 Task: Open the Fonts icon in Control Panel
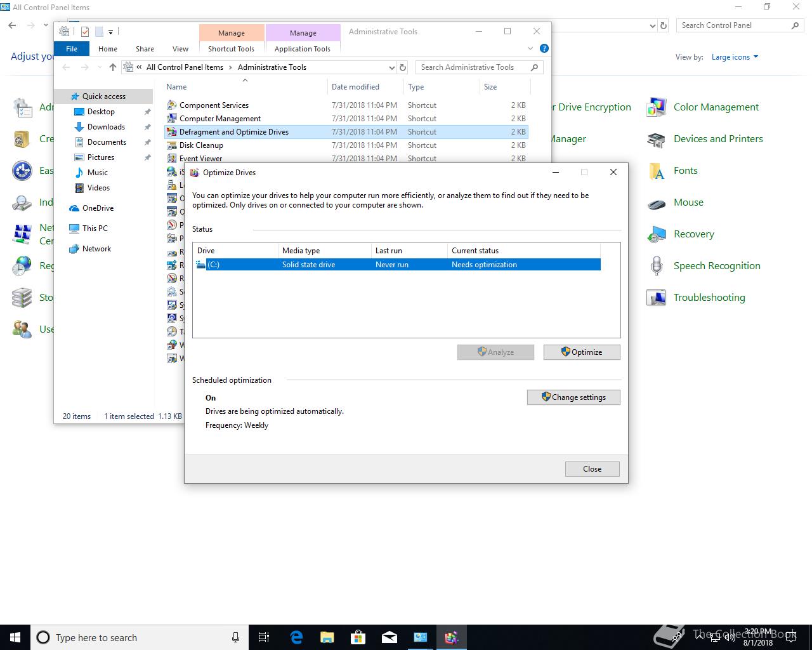coord(656,171)
